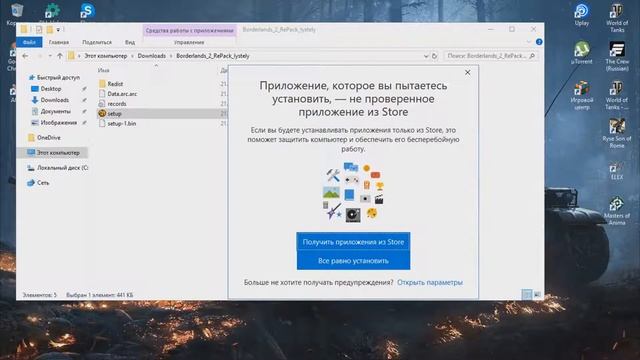Open 'Игровой центр' desktop shortcut

[582, 95]
